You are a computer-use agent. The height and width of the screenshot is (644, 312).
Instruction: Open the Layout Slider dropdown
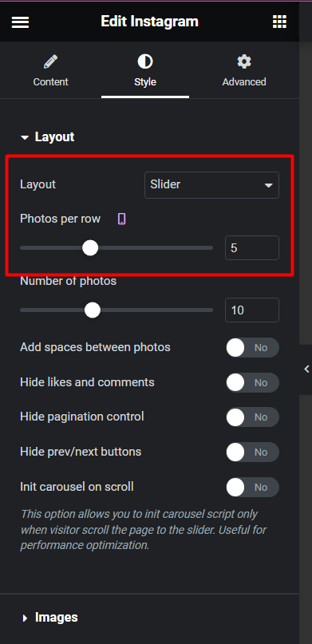pyautogui.click(x=211, y=185)
